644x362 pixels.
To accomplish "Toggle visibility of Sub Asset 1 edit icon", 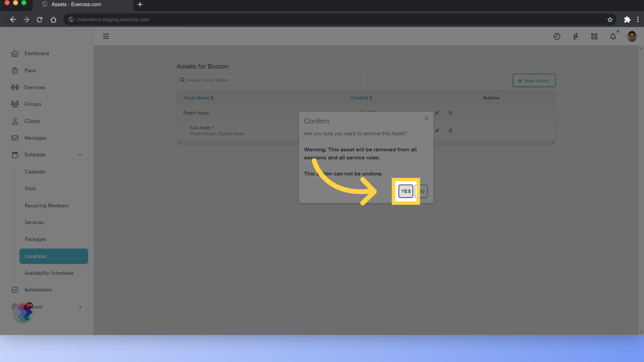I will tap(437, 130).
